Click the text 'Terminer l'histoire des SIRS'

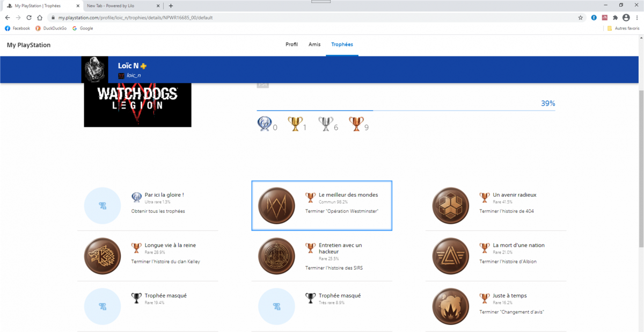tap(334, 268)
